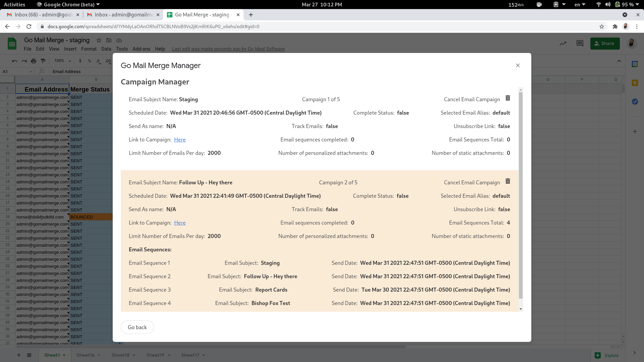Open the Google Calendar side panel

(635, 64)
